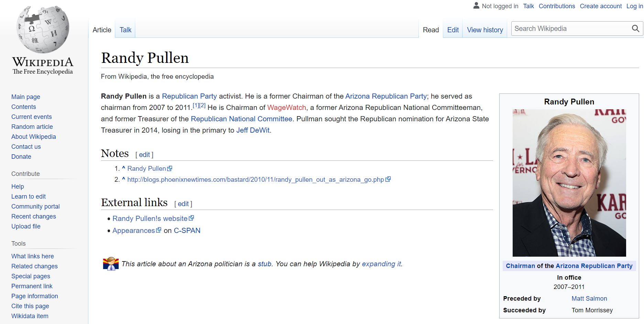Go to Main page in sidebar
This screenshot has height=324, width=644.
point(26,97)
